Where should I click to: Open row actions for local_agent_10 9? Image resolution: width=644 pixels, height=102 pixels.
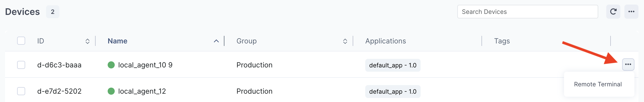628,64
